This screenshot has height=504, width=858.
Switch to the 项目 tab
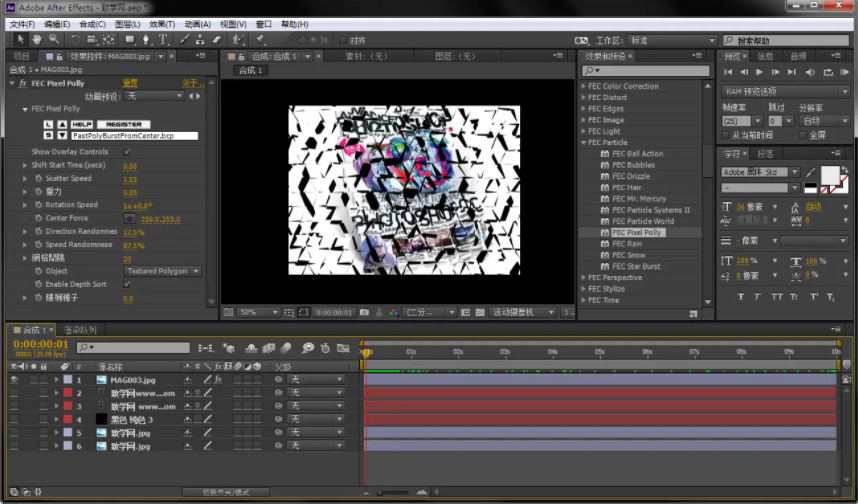click(21, 56)
